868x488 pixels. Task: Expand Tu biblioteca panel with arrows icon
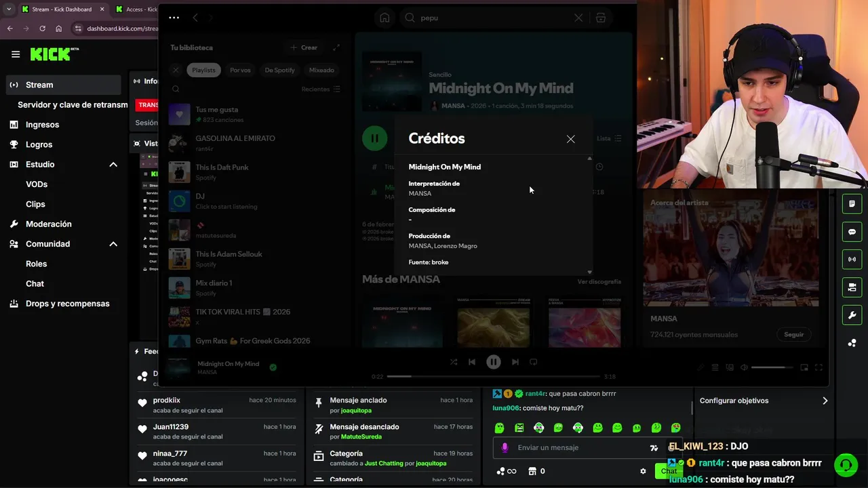tap(336, 47)
